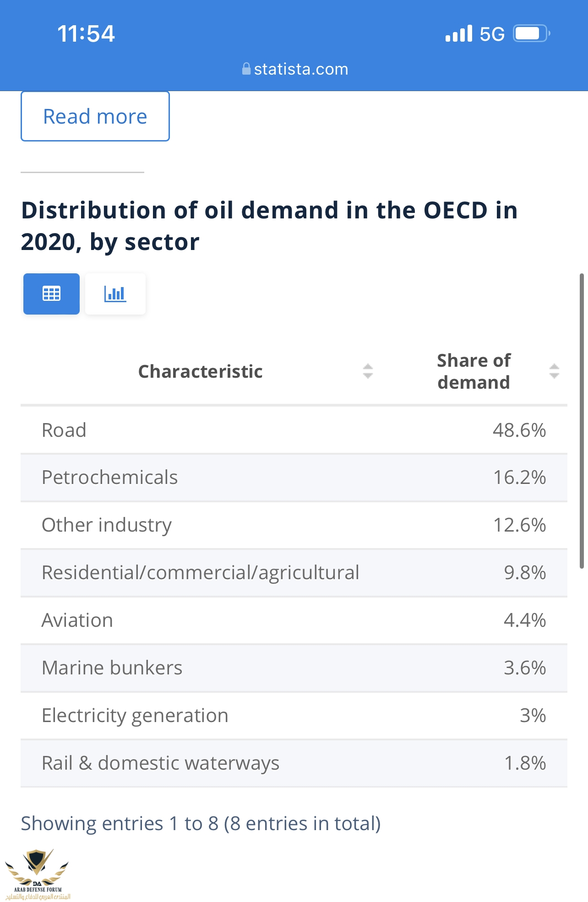Switch to bar chart view icon

click(x=115, y=293)
